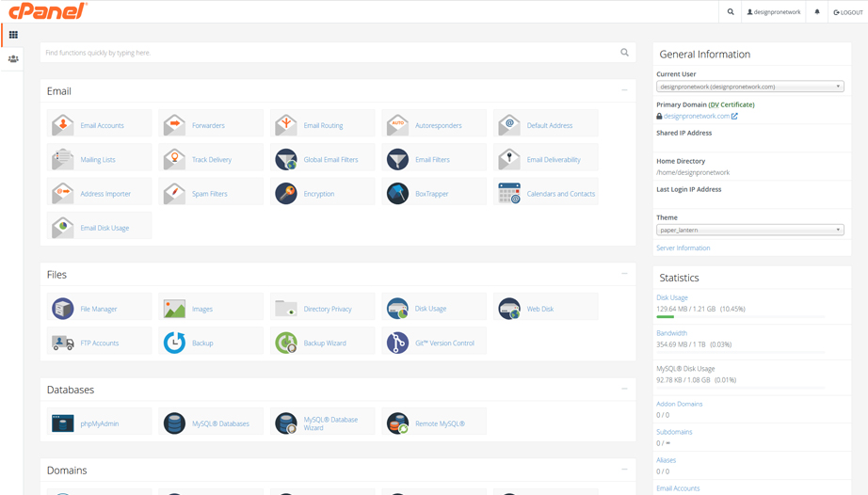Focus the Find functions search field
This screenshot has width=868, height=495.
tap(330, 53)
